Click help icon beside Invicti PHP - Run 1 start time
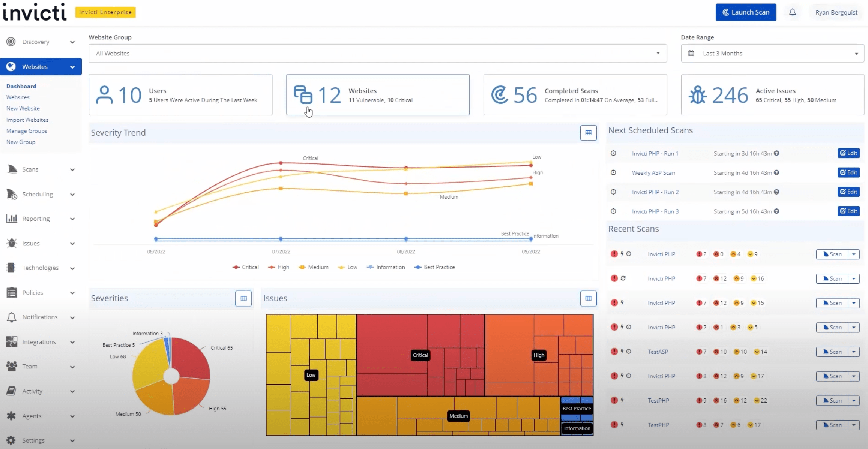The width and height of the screenshot is (868, 449). [776, 153]
